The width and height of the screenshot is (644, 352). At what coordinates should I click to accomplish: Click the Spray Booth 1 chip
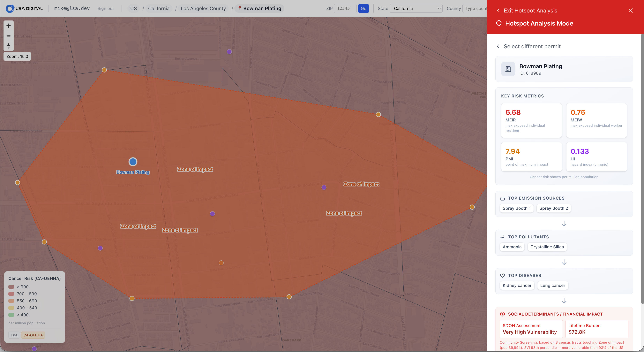click(516, 208)
